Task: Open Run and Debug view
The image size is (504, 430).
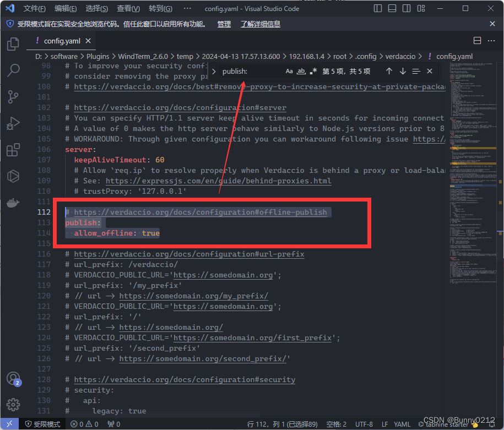Action: tap(13, 123)
